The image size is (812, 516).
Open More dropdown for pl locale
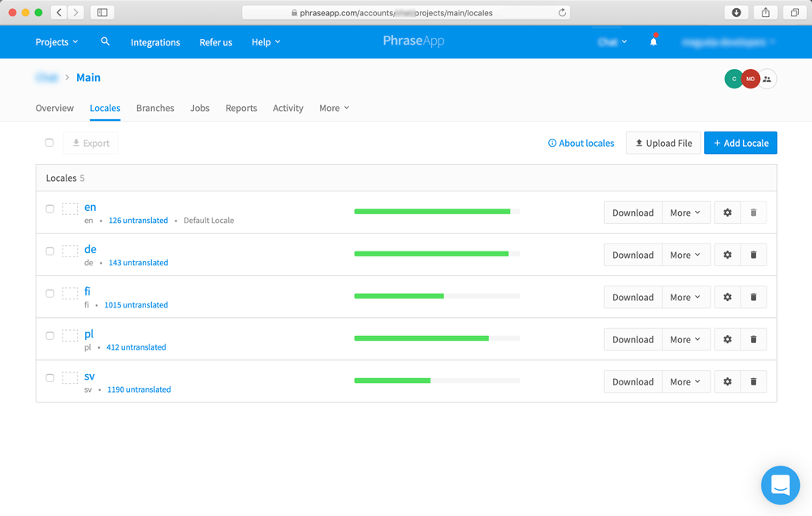pyautogui.click(x=685, y=339)
